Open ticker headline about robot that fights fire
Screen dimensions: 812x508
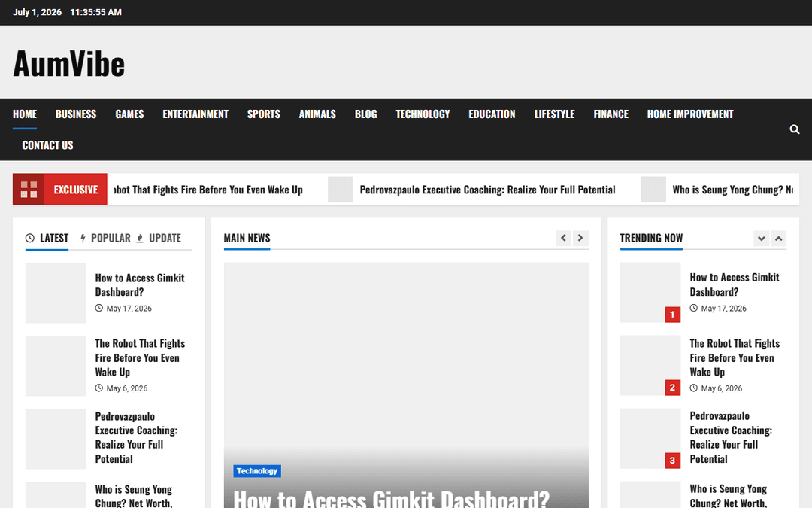click(208, 190)
